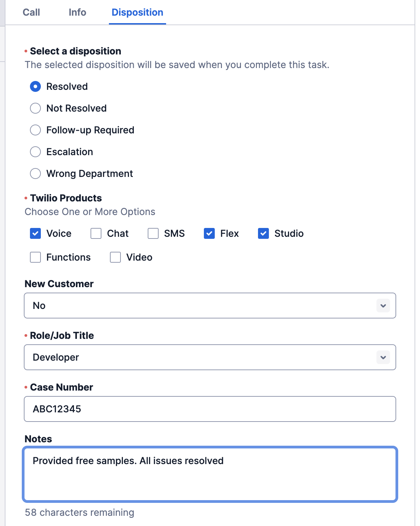Screen dimensions: 420x526
Task: Select the Disposition tab
Action: coord(138,12)
